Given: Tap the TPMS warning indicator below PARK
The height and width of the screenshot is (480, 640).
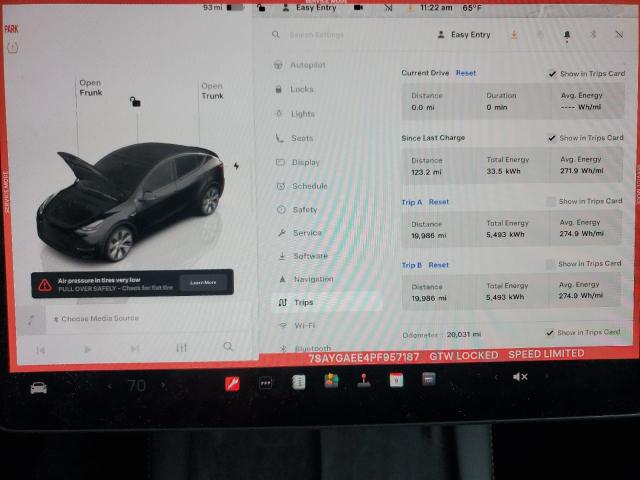Looking at the screenshot, I should [12, 48].
